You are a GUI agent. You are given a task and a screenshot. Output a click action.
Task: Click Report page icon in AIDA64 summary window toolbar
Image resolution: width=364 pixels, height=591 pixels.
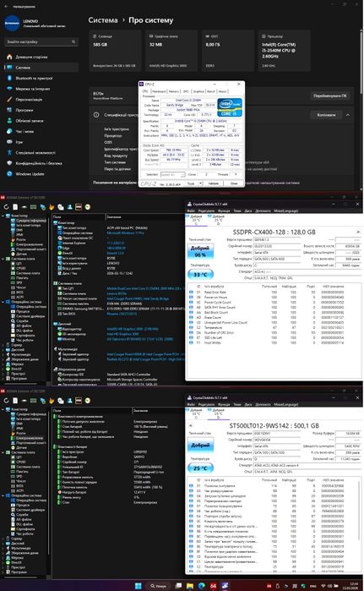coord(15,207)
